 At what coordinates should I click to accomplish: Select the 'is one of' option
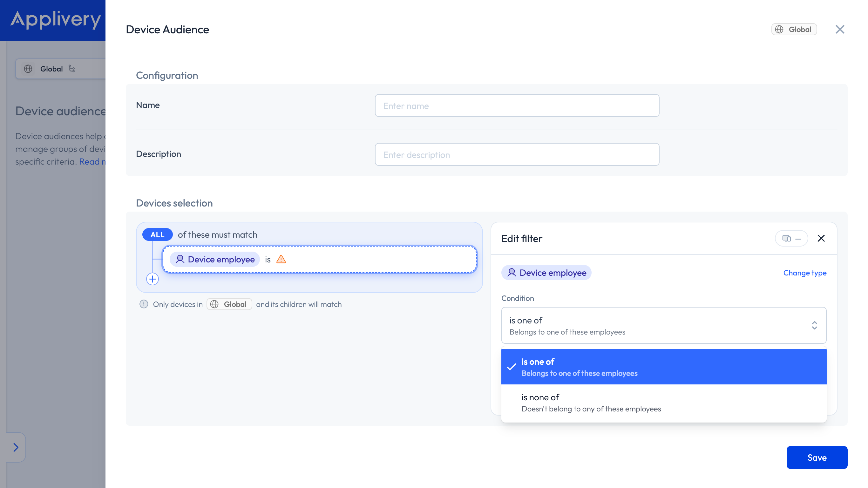pos(663,367)
